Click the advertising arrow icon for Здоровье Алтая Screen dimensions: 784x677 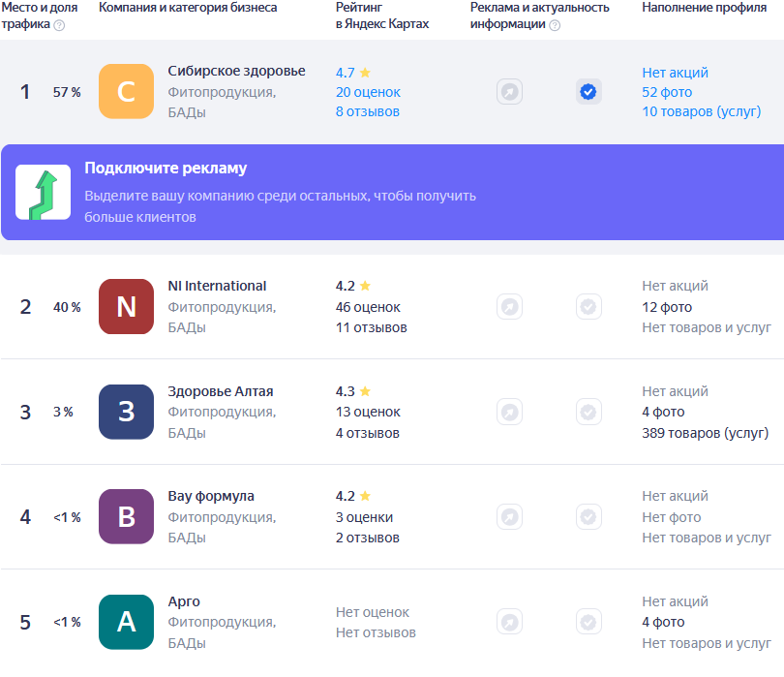[509, 413]
